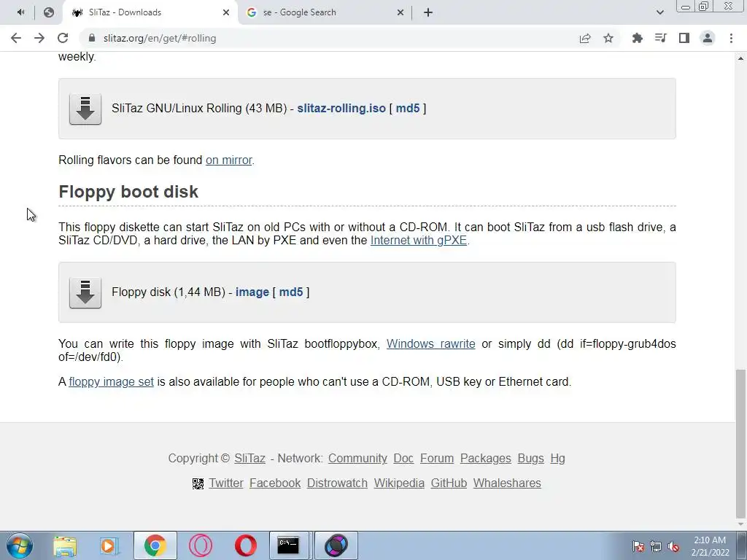Click the muted volume tray icon
747x560 pixels.
point(673,546)
